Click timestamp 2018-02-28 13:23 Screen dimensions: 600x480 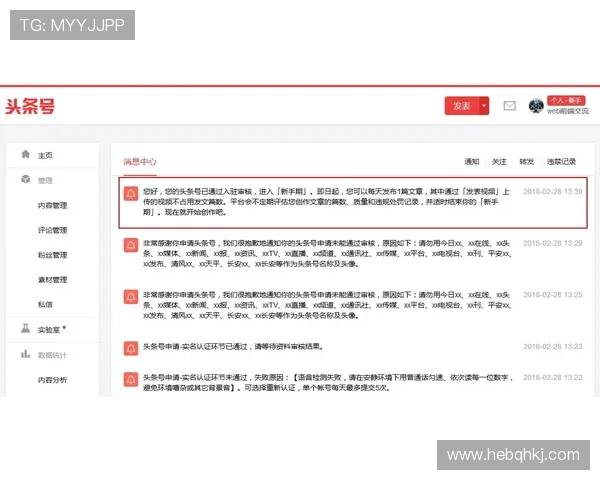(x=553, y=346)
